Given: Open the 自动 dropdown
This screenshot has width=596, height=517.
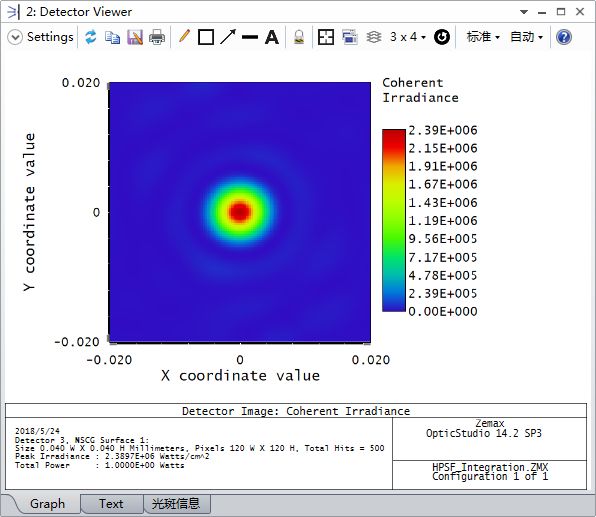Looking at the screenshot, I should click(x=526, y=37).
